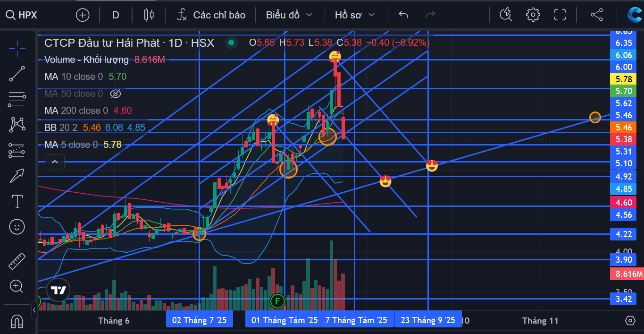Open the forecasting and measurement tools

17,150
